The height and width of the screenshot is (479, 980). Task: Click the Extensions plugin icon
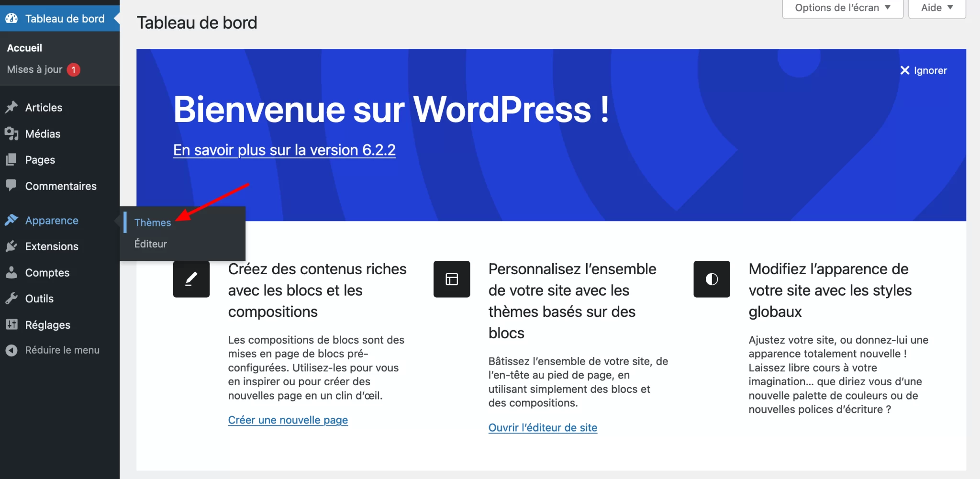pos(11,246)
